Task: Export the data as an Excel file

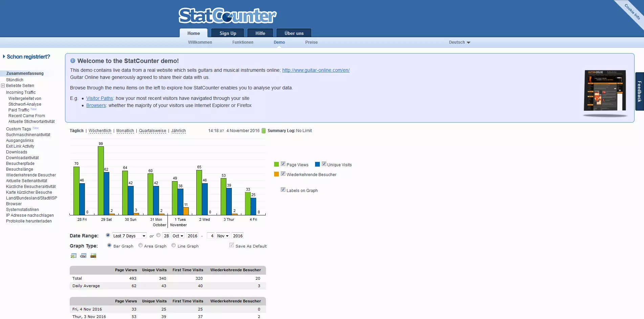Action: 73,256
